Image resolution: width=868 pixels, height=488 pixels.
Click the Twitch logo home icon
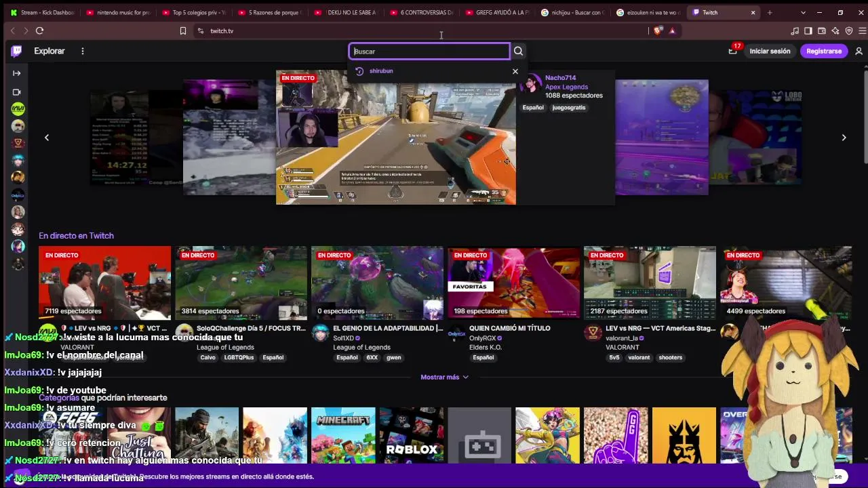click(x=17, y=51)
